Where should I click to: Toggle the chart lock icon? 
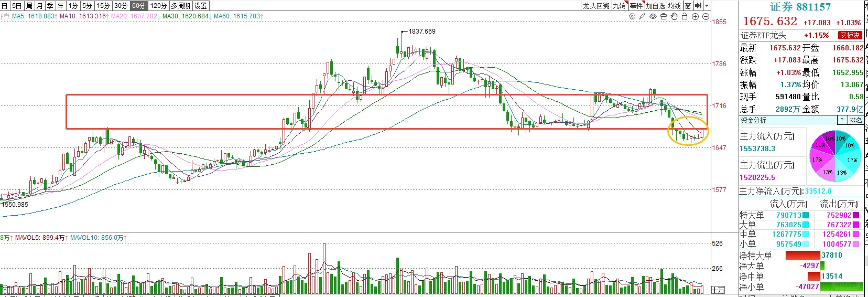tap(685, 16)
